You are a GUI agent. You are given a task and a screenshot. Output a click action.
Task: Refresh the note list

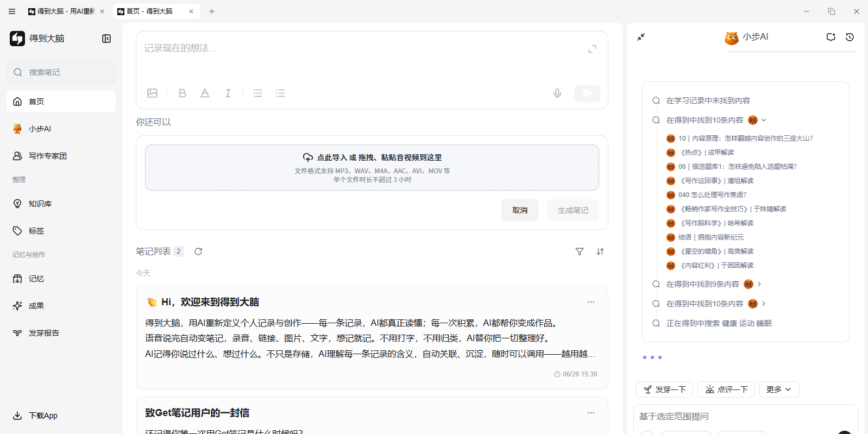click(198, 251)
